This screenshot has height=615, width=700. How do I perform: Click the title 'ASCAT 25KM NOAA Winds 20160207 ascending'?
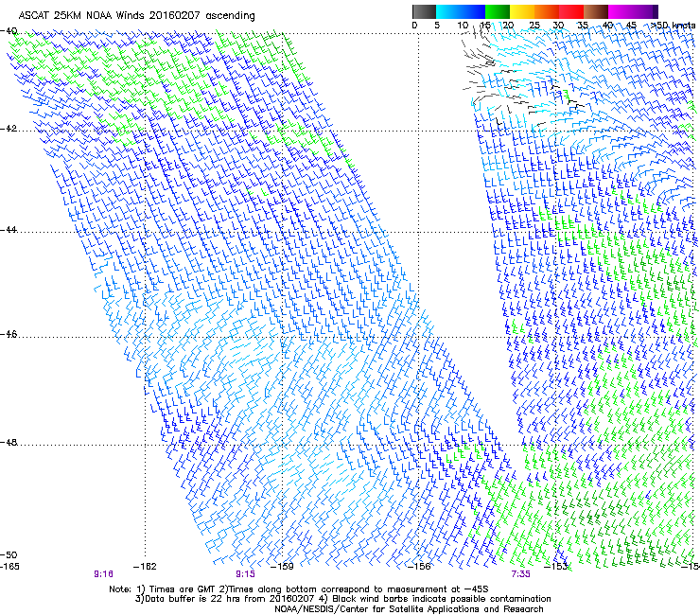pos(136,15)
